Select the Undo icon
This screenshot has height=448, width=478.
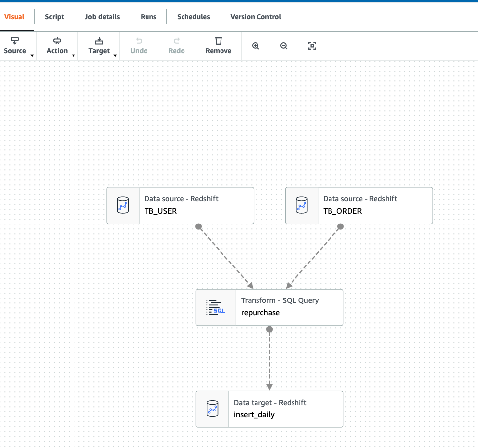click(139, 42)
